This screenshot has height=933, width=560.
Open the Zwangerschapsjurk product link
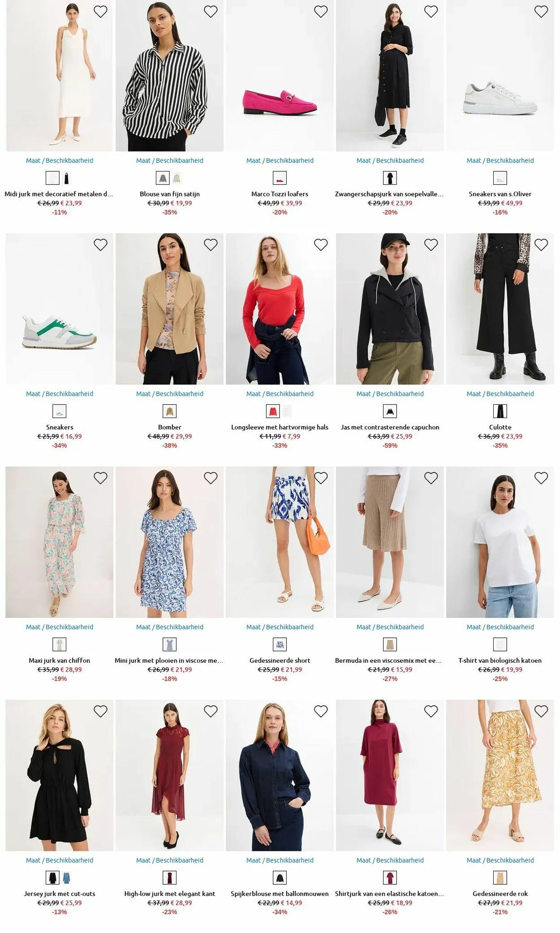click(390, 194)
